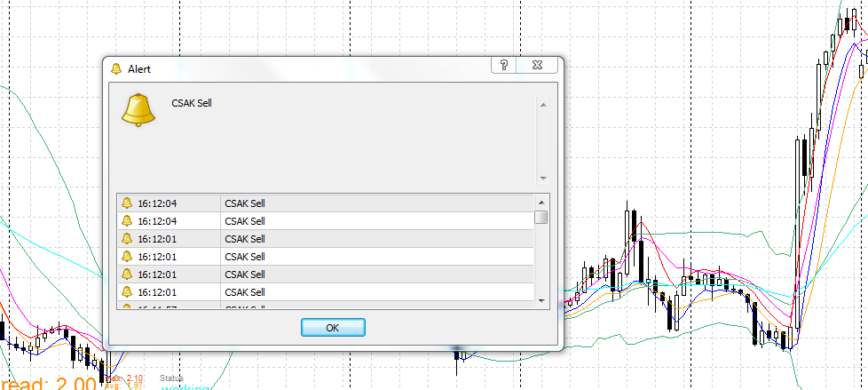Click the OK button in Alert dialog
Image resolution: width=868 pixels, height=390 pixels.
pos(333,328)
